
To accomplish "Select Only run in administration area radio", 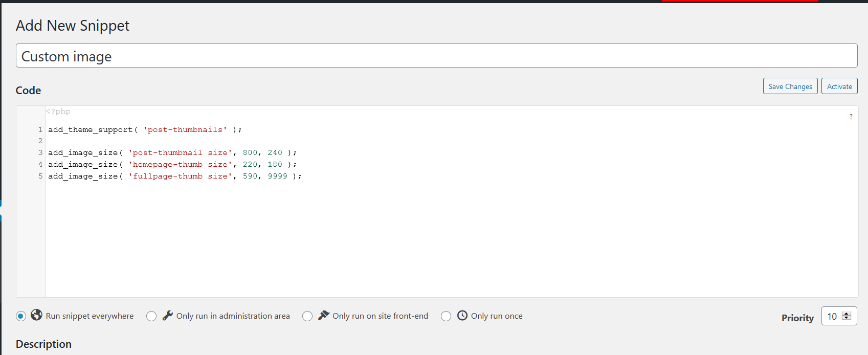I will [x=151, y=316].
